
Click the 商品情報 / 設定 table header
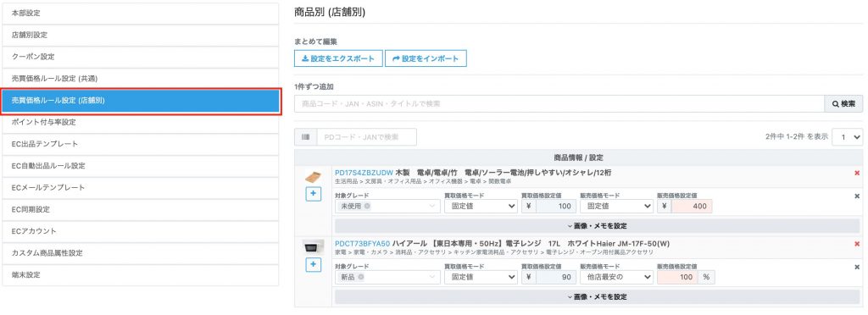(578, 157)
